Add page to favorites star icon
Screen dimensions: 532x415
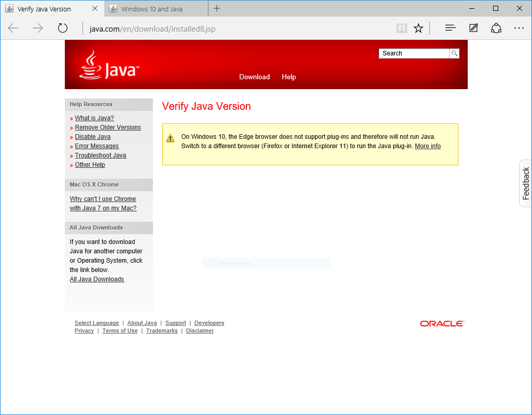click(418, 28)
